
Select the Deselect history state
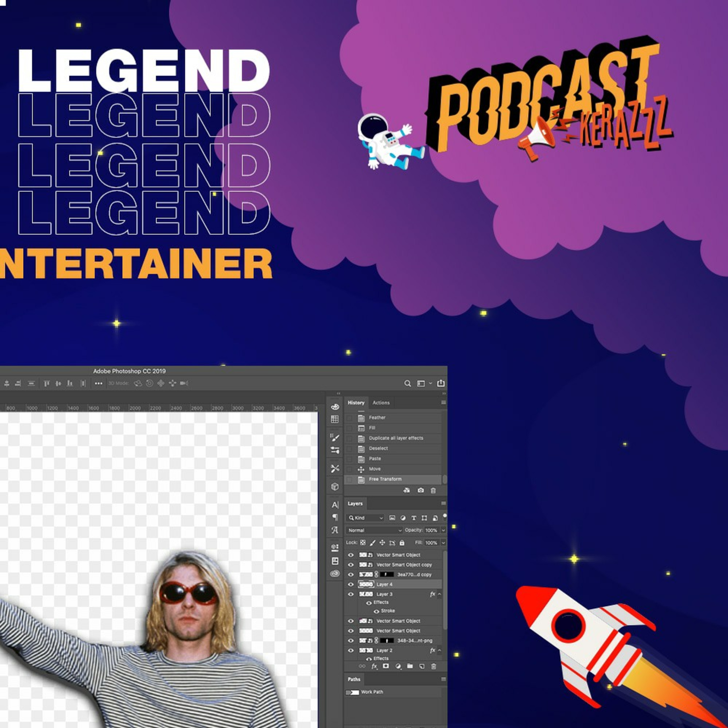coord(378,448)
